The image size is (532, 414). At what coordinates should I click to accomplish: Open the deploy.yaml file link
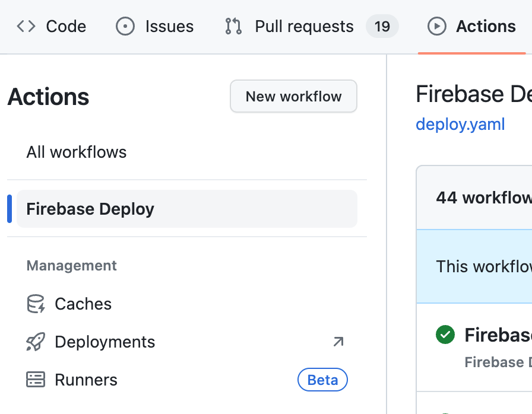(x=460, y=124)
